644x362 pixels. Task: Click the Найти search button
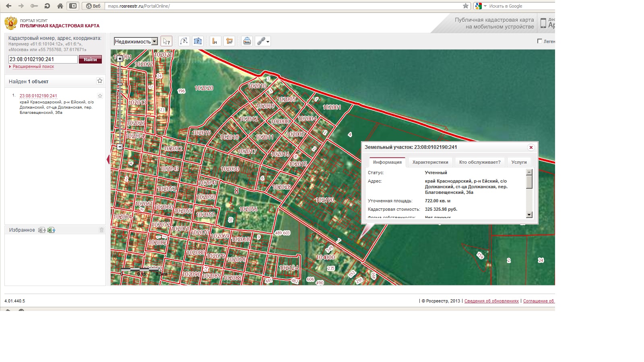click(90, 60)
